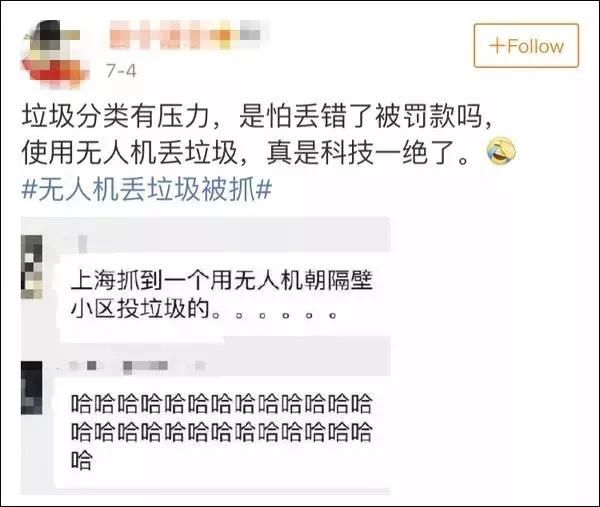The image size is (600, 507).
Task: Click the second row of 哈哈哈 comment
Action: click(x=222, y=432)
